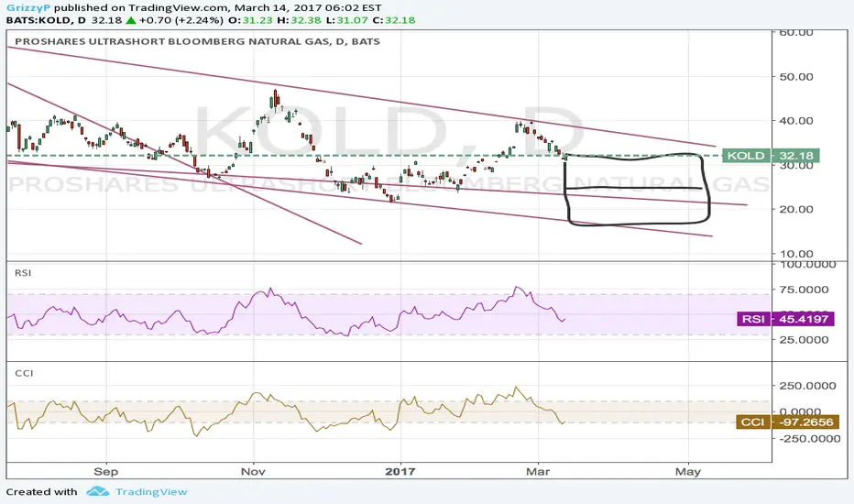Click the 60.00 price axis label
Screen dimensions: 854x504
click(x=796, y=33)
